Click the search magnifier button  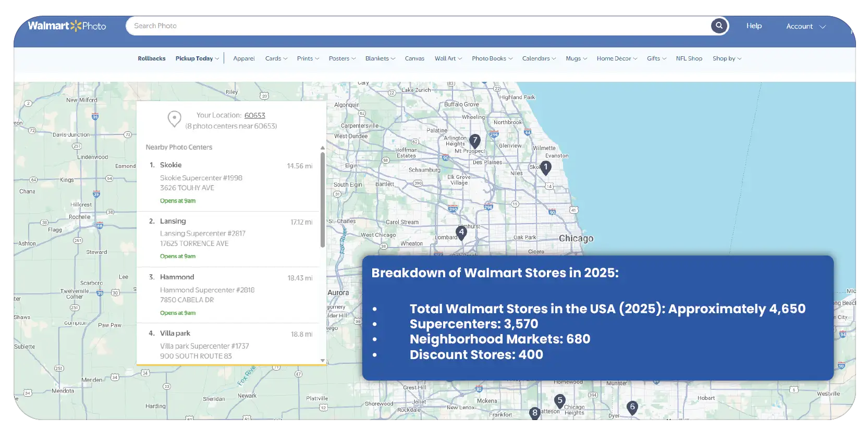click(x=719, y=26)
